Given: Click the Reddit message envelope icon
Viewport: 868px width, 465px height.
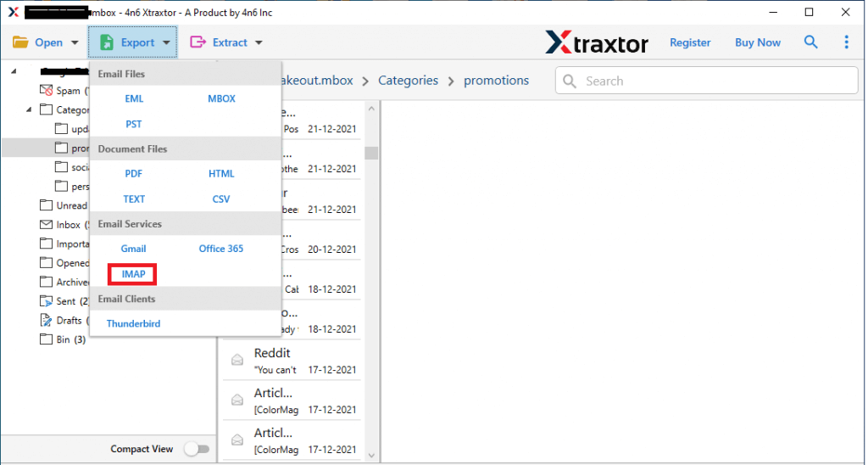Looking at the screenshot, I should (237, 361).
